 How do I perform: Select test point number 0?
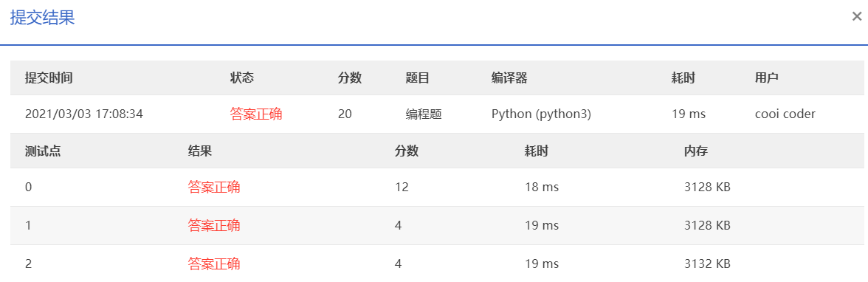(28, 188)
